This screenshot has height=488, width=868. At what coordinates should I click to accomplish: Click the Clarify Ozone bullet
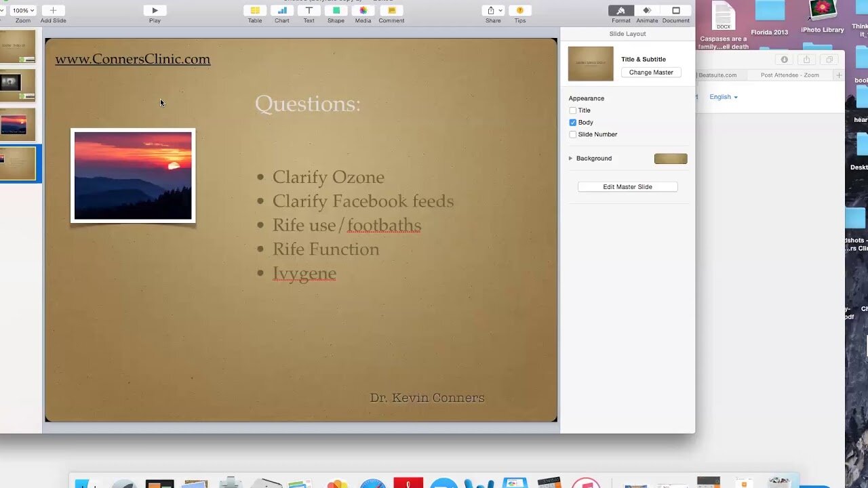pos(328,177)
